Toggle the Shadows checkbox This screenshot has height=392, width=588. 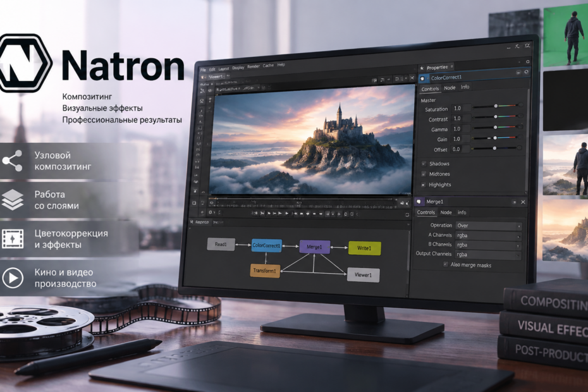[x=424, y=164]
